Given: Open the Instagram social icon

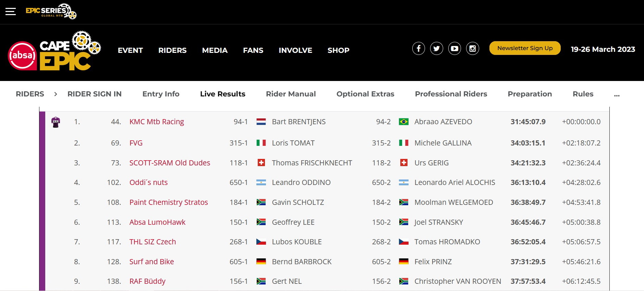Looking at the screenshot, I should click(473, 48).
